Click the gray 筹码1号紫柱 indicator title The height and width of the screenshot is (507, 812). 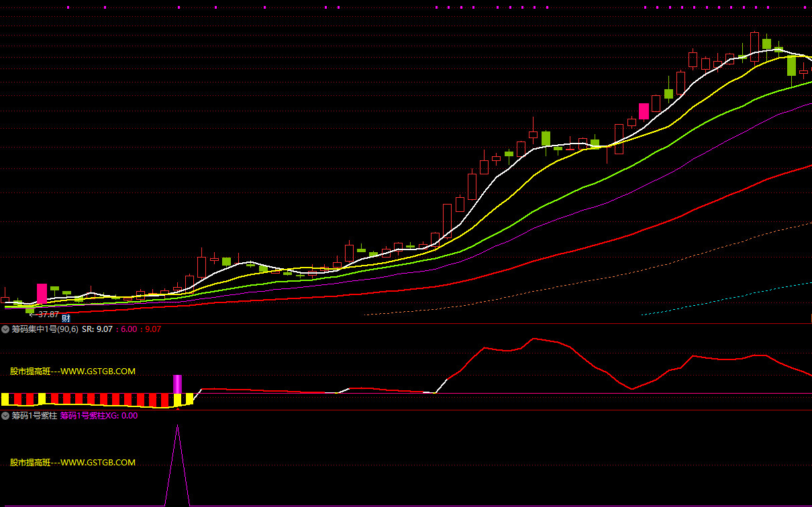pyautogui.click(x=34, y=415)
